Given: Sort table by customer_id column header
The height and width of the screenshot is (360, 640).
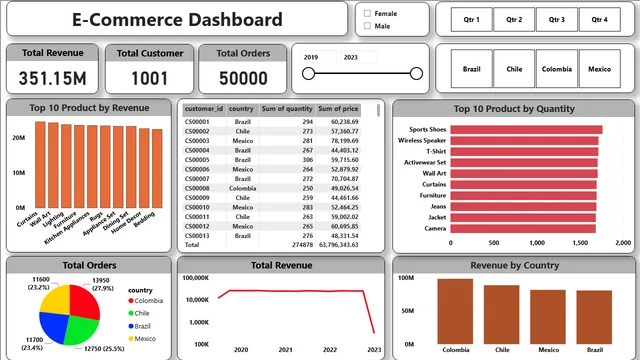Looking at the screenshot, I should [204, 109].
